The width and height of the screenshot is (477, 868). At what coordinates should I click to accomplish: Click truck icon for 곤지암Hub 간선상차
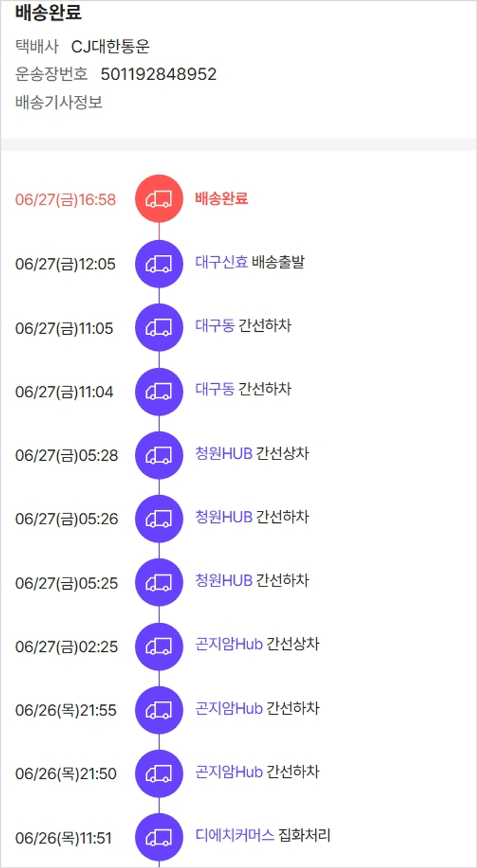(x=159, y=646)
